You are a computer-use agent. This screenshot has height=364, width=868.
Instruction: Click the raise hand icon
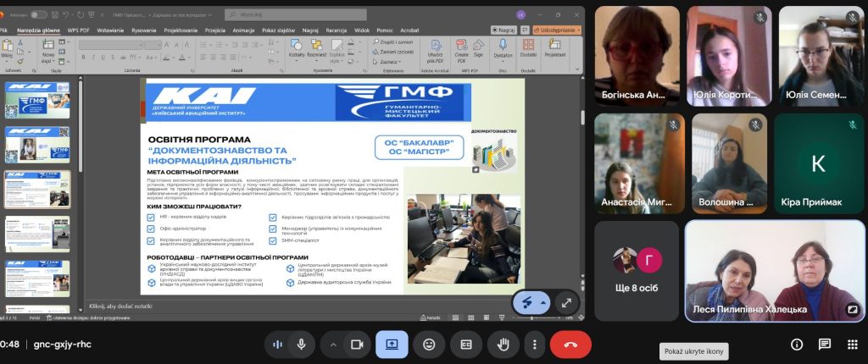(503, 345)
